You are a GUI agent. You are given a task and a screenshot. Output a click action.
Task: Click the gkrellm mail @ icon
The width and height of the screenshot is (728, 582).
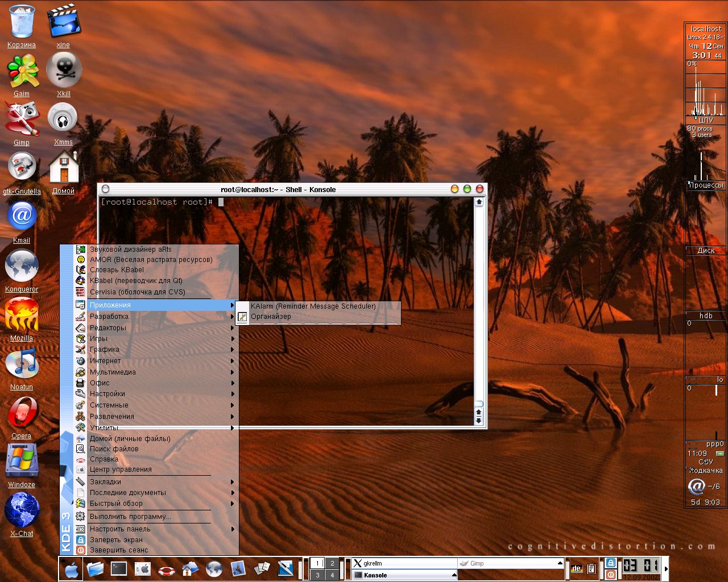696,487
